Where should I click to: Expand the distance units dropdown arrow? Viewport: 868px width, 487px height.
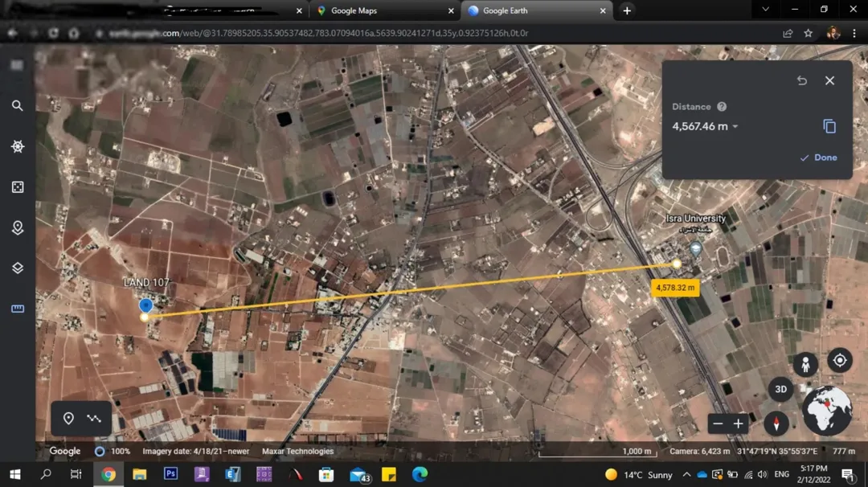coord(735,127)
